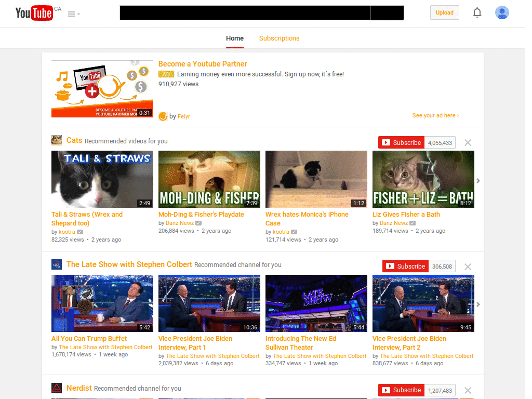Click the yellow AD badge
The width and height of the screenshot is (532, 399).
pos(166,74)
